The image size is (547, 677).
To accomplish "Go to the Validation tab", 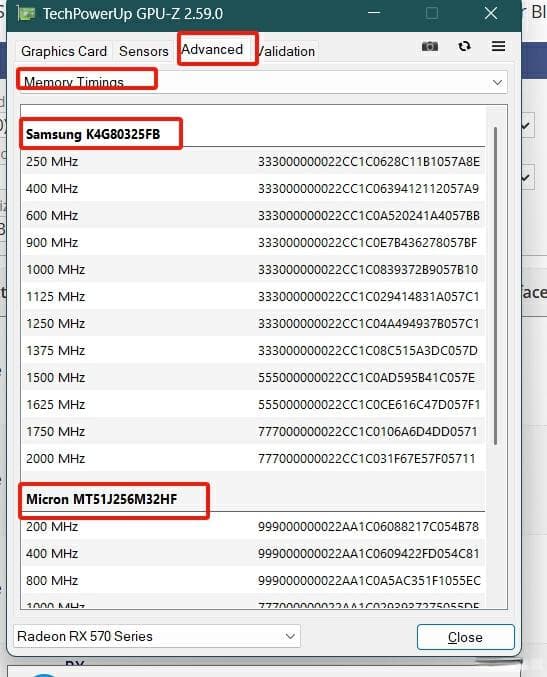I will 287,51.
